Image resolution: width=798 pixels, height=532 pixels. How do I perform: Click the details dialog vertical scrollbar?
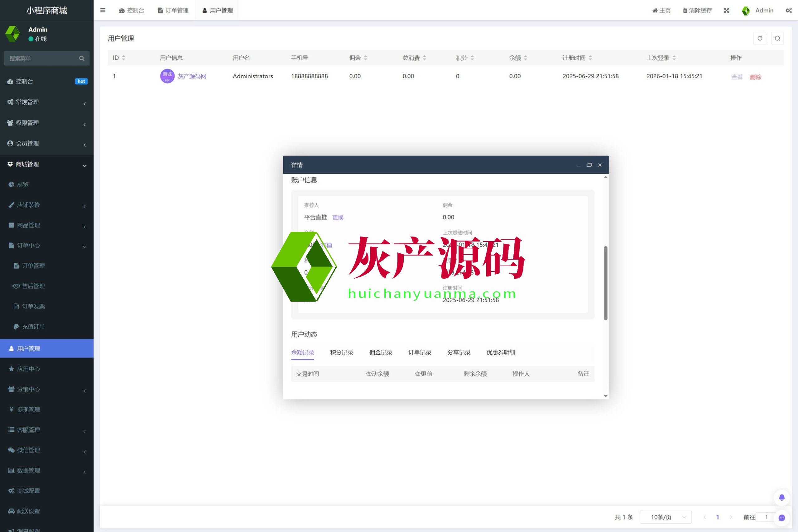point(605,283)
